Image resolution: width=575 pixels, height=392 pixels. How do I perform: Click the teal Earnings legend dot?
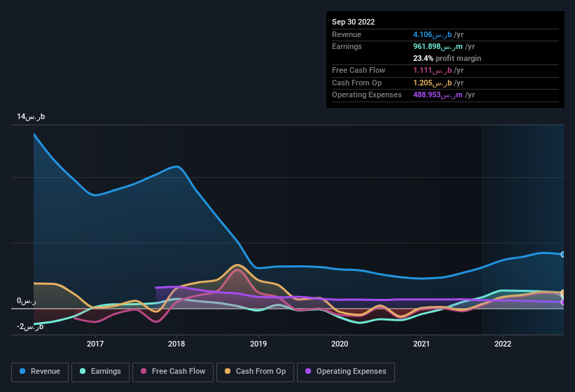pyautogui.click(x=83, y=372)
